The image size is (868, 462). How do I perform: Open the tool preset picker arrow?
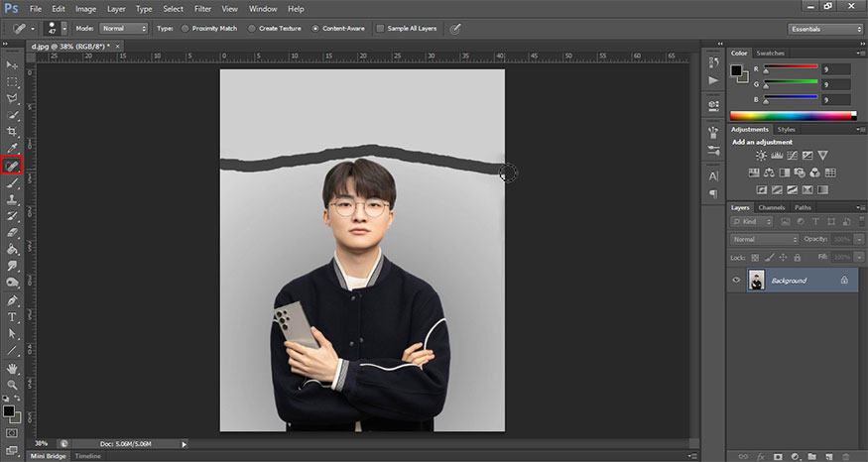tap(32, 29)
